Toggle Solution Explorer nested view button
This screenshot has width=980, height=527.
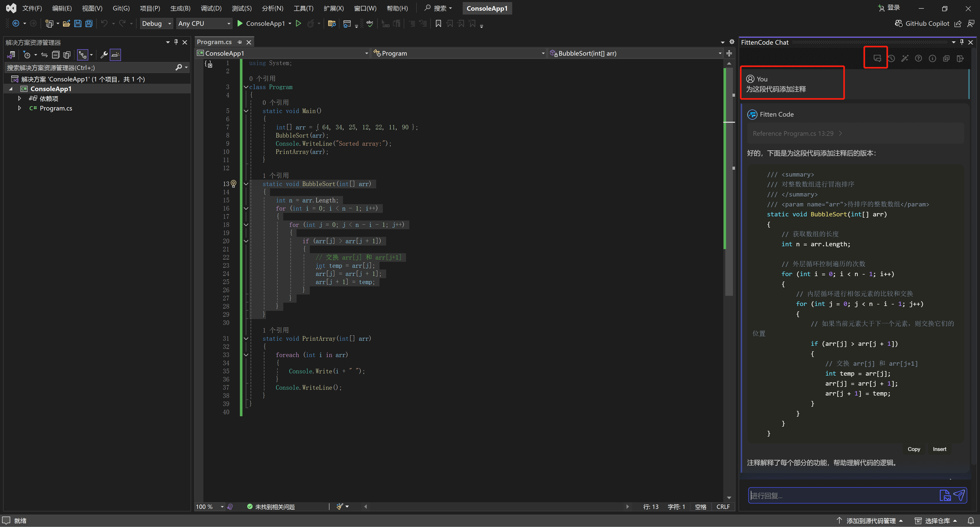[x=83, y=55]
